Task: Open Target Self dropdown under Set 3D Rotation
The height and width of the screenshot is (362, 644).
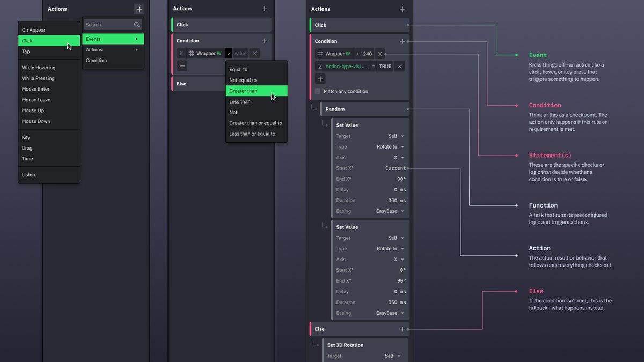Action: pos(392,356)
